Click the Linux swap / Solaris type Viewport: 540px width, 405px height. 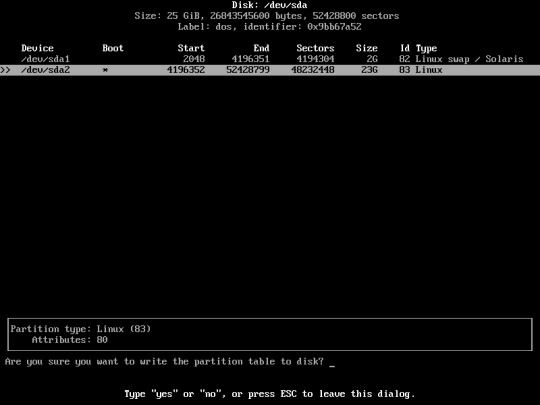coord(469,59)
